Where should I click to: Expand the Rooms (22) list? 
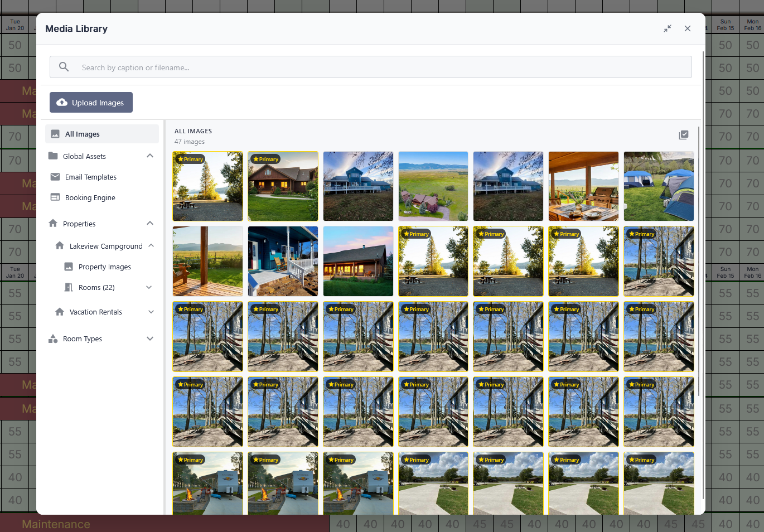tap(149, 287)
